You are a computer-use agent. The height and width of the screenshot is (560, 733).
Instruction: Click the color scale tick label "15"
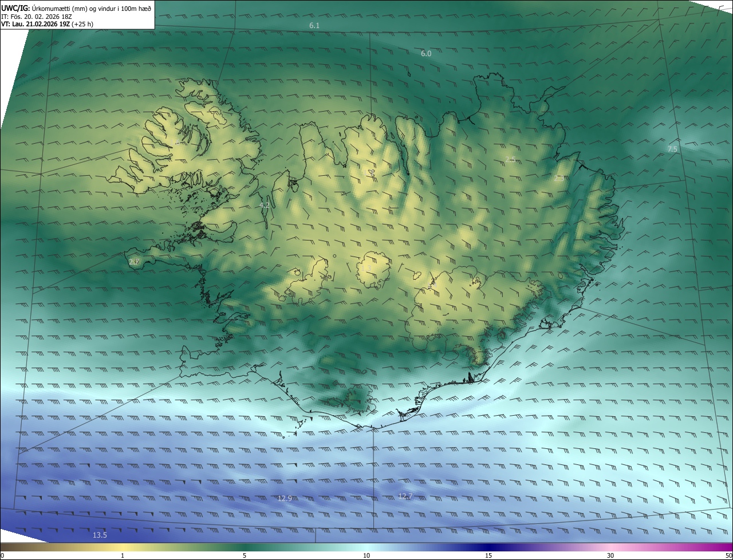pos(488,556)
